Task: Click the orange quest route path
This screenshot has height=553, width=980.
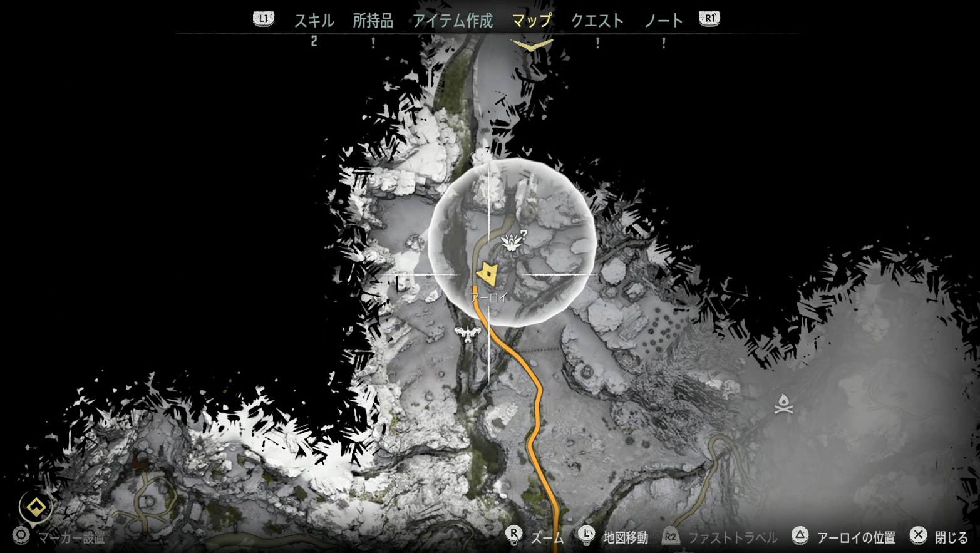Action: (534, 426)
